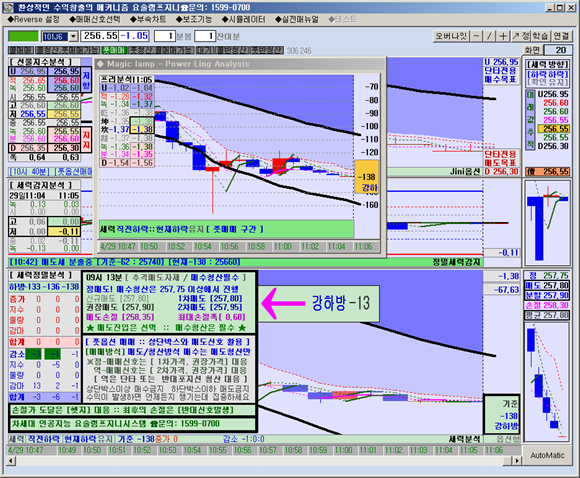The width and height of the screenshot is (580, 478).
Task: Click the 매도세 분출중 green status line
Action: pyautogui.click(x=124, y=262)
